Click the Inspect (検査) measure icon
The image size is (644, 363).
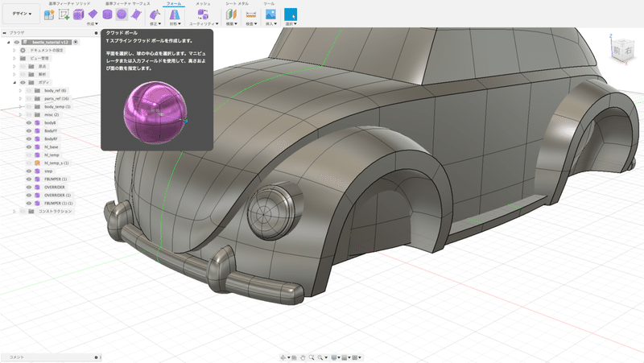pyautogui.click(x=250, y=14)
